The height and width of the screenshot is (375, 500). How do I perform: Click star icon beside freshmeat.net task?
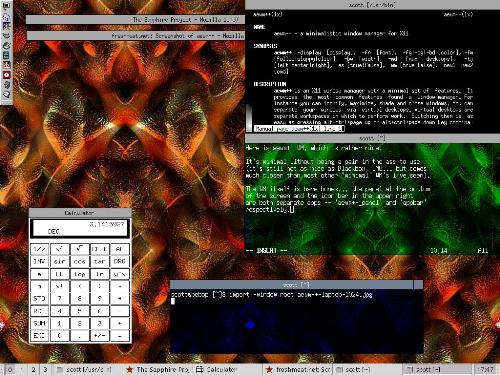click(269, 369)
